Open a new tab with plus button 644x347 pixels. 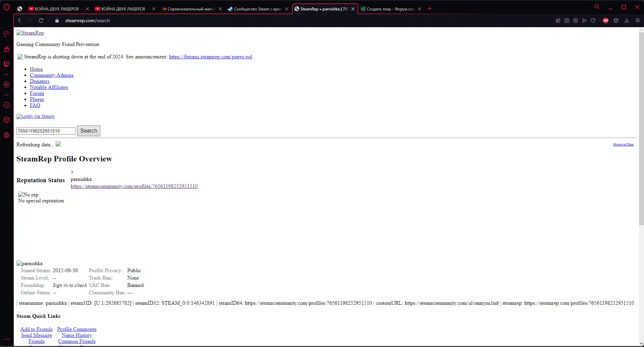click(429, 9)
